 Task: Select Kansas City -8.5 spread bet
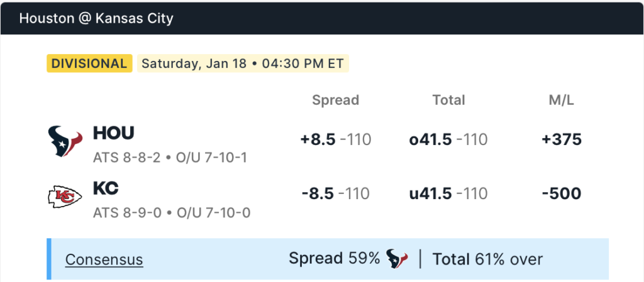coord(336,194)
